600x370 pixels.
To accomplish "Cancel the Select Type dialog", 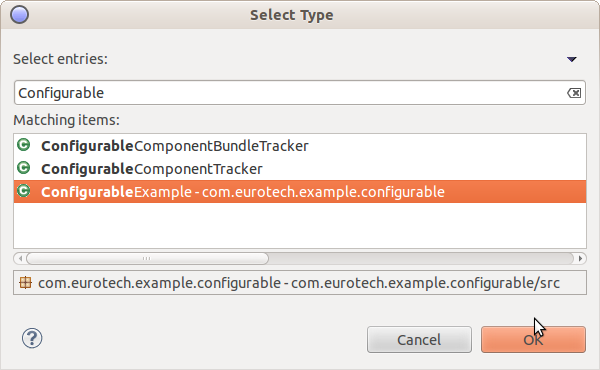I will click(x=419, y=339).
